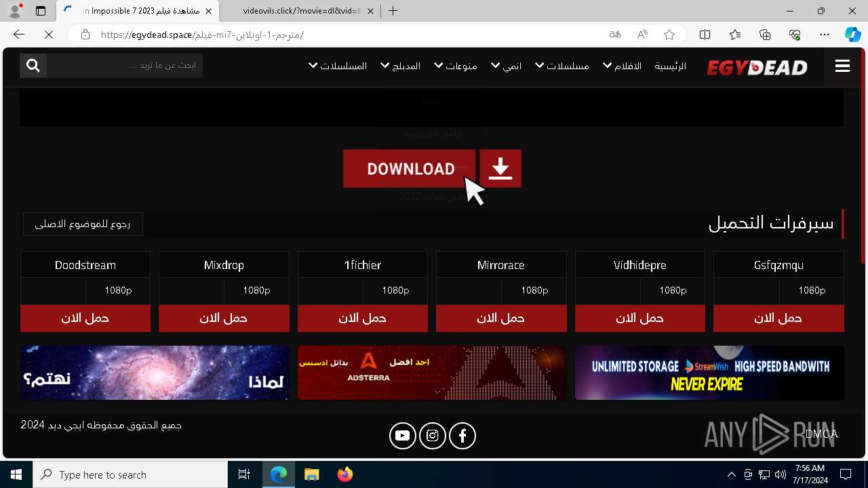The image size is (868, 488).
Task: Open a new browser tab
Action: click(393, 11)
